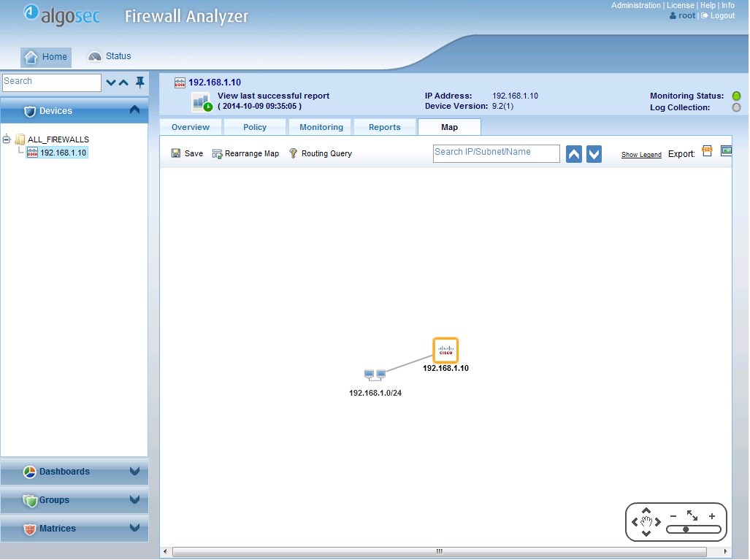750x560 pixels.
Task: Pan the map right
Action: (658, 522)
